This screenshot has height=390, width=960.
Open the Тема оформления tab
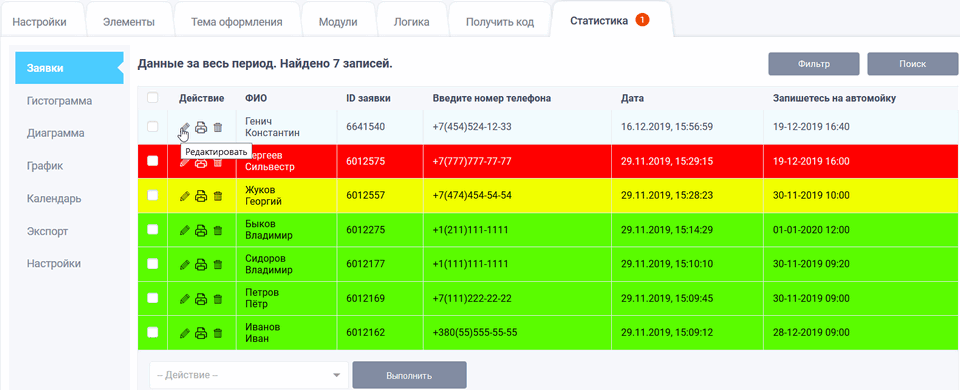[236, 22]
